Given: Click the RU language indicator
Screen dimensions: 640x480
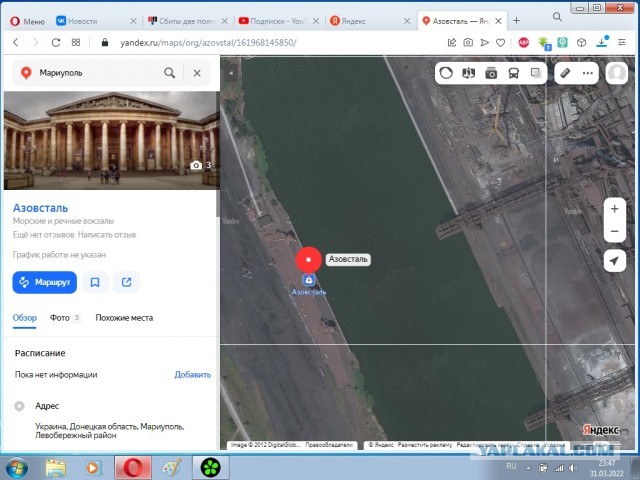Looking at the screenshot, I should tap(511, 466).
